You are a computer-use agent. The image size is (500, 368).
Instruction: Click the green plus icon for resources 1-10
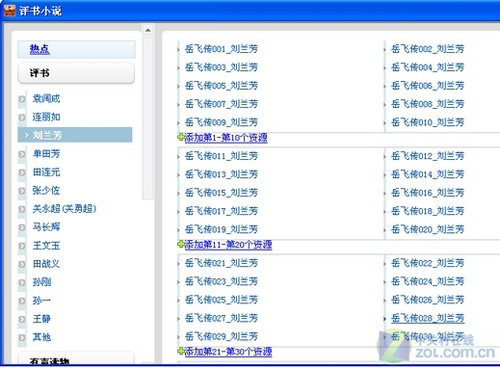181,137
